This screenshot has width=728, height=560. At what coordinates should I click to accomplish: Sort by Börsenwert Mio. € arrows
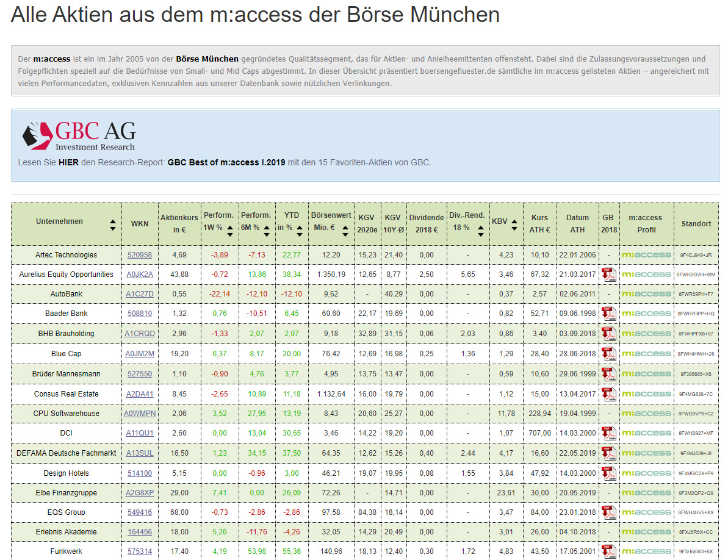(345, 231)
